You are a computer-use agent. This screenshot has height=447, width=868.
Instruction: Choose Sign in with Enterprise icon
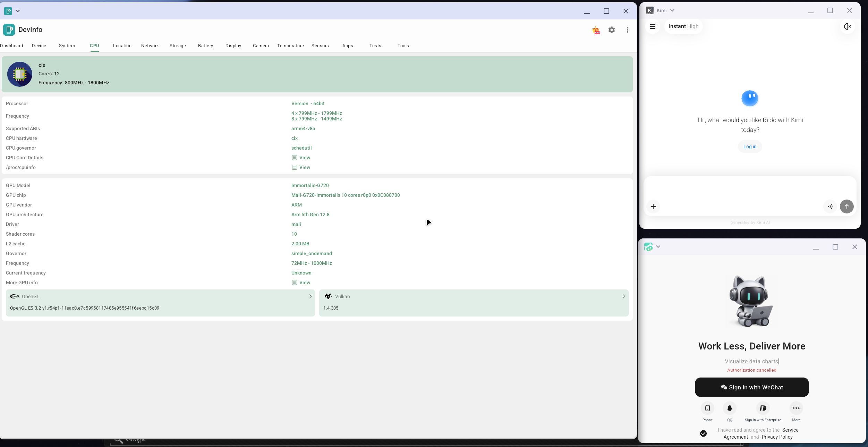click(x=763, y=408)
